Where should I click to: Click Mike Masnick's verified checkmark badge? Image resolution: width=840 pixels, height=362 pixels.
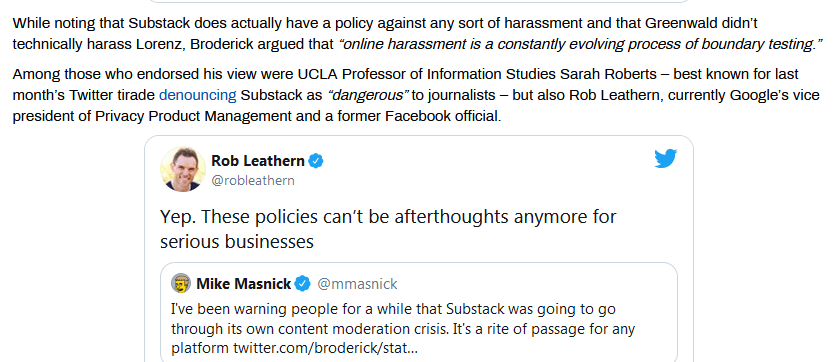click(303, 284)
